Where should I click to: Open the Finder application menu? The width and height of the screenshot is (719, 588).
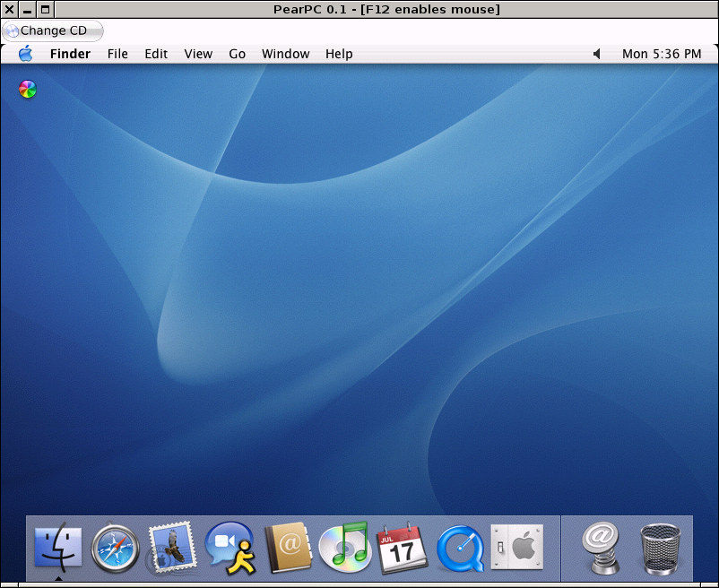click(70, 54)
